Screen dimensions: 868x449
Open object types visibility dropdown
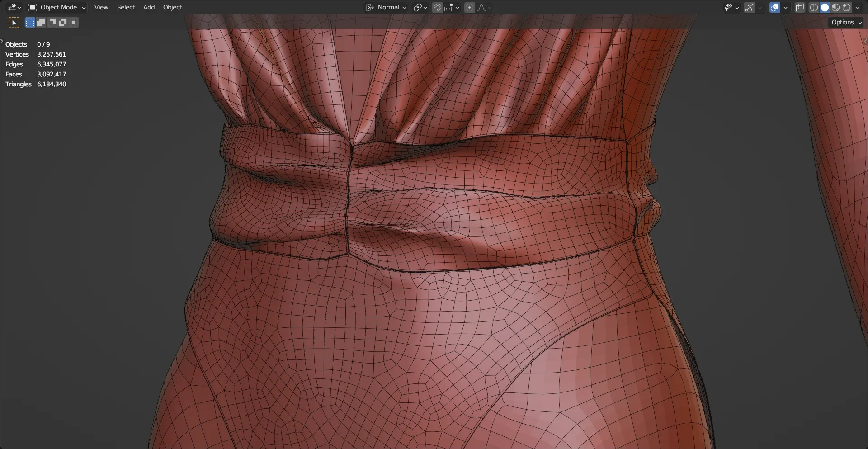point(731,7)
